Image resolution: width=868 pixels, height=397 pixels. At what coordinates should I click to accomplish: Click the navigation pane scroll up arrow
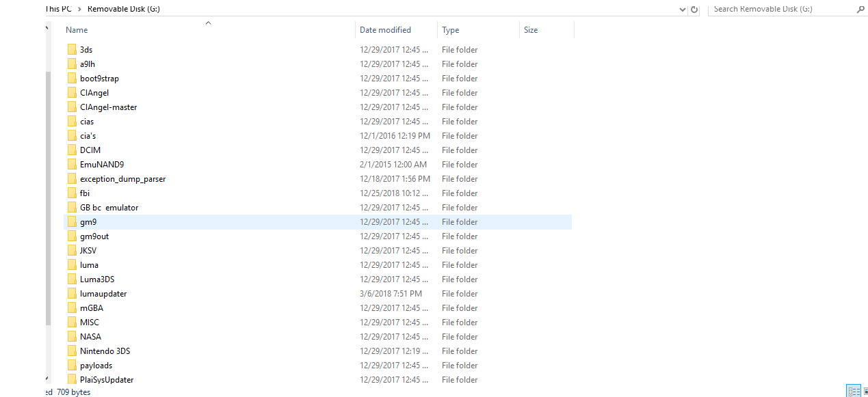pyautogui.click(x=48, y=29)
